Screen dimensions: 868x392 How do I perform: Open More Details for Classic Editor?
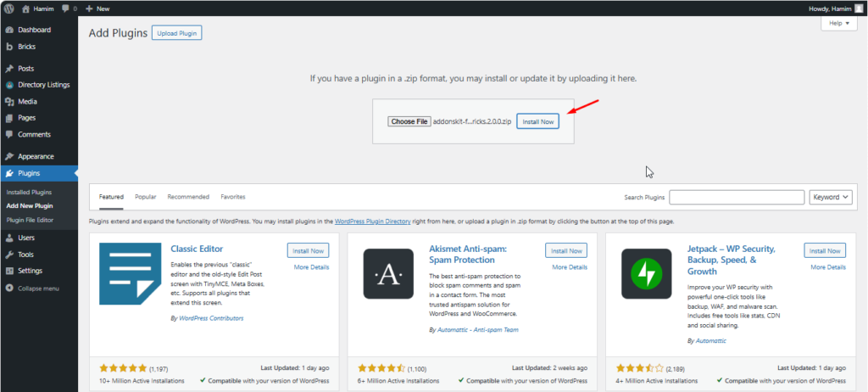click(312, 267)
